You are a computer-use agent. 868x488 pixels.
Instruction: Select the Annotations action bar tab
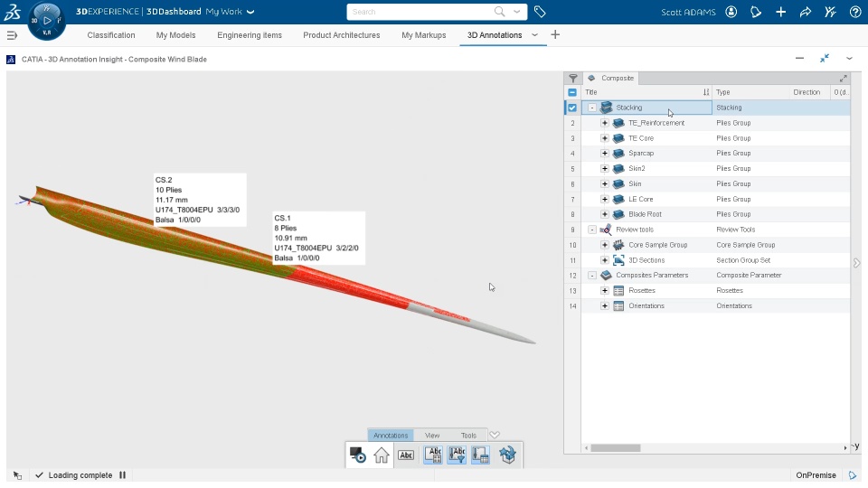391,436
